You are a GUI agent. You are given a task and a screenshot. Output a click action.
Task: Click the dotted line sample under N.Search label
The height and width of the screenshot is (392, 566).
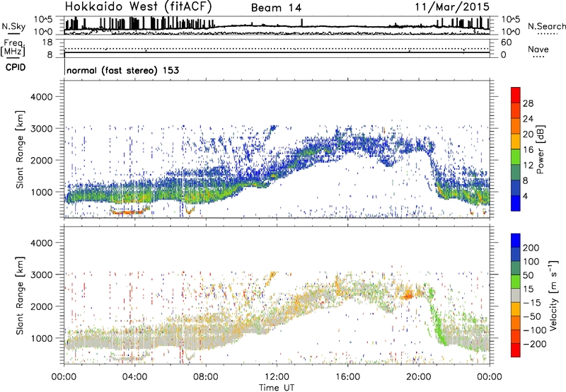coord(548,33)
